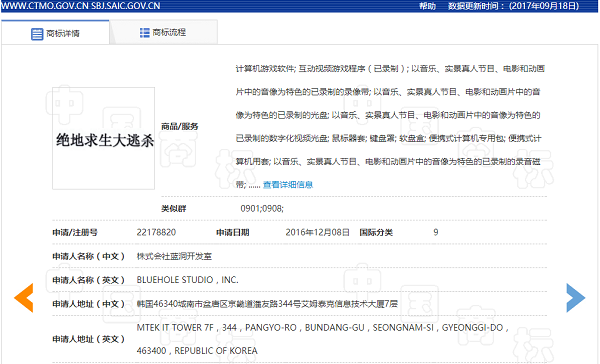Click the application date 2016年12月08日
Viewport: 600px width, 364px height.
pos(317,232)
